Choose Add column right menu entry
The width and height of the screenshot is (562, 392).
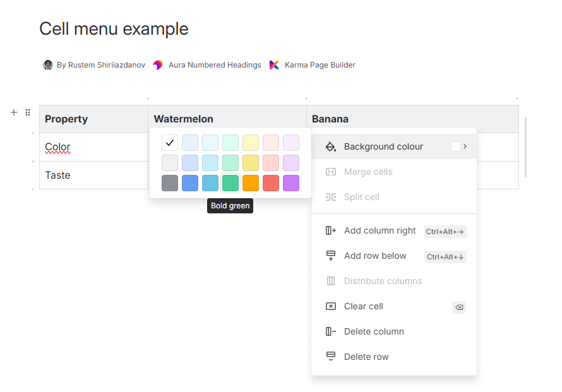coord(380,231)
